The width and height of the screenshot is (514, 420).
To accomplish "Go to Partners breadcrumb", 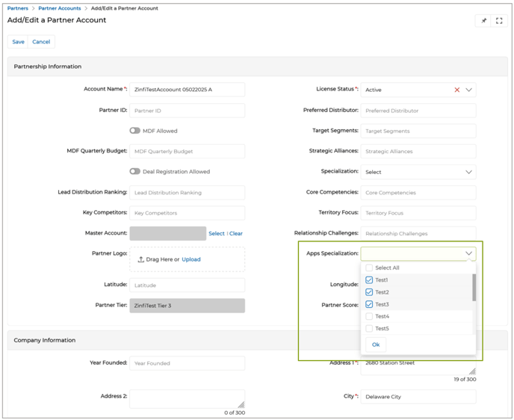I will pyautogui.click(x=18, y=8).
